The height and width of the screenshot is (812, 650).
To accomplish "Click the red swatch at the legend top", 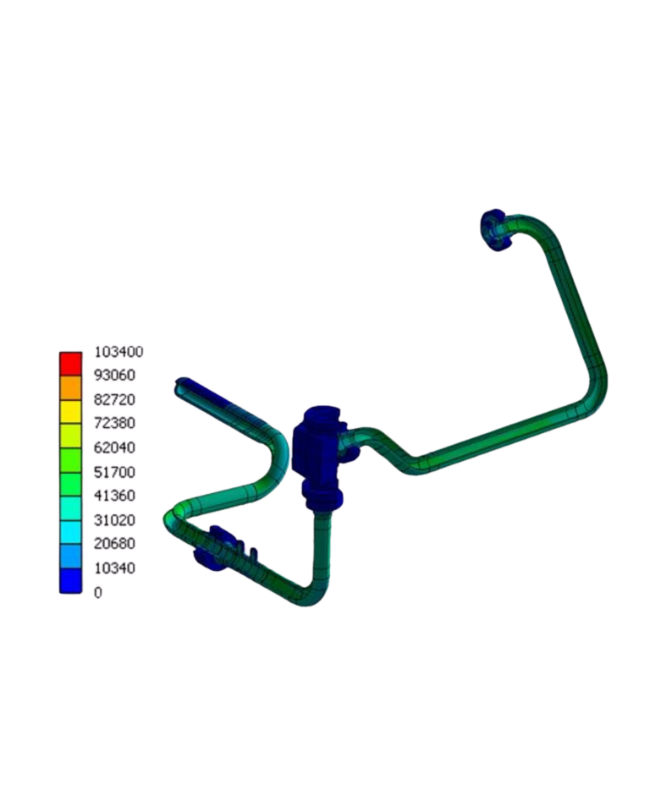I will click(x=70, y=363).
